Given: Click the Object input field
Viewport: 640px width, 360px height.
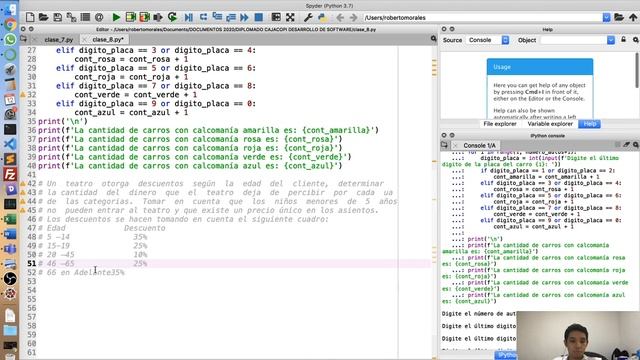Looking at the screenshot, I should (573, 40).
